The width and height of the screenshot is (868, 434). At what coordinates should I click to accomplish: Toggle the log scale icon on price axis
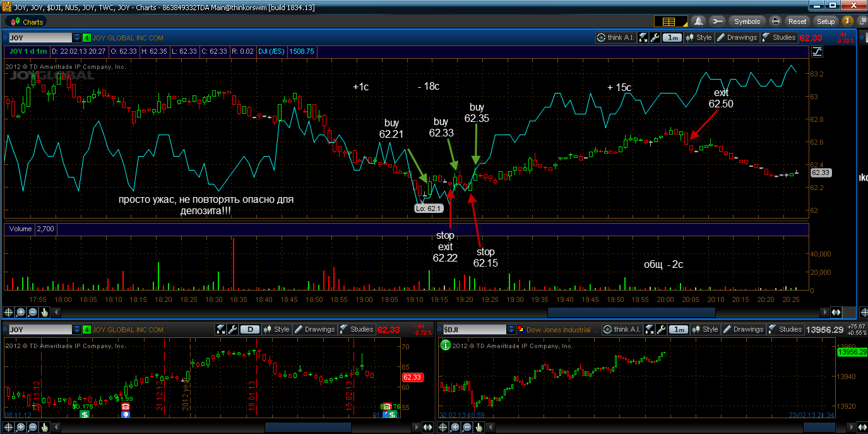818,51
